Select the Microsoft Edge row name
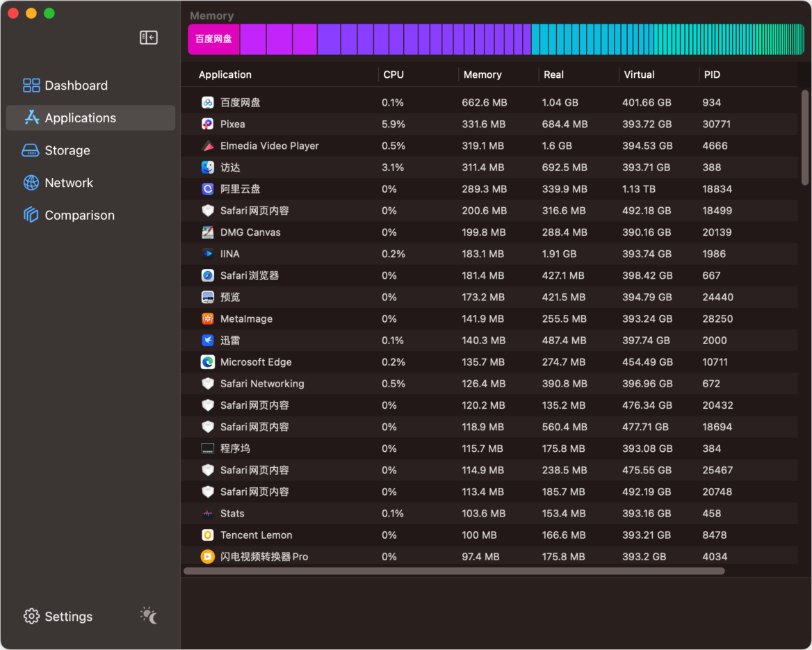The width and height of the screenshot is (812, 650). tap(256, 362)
